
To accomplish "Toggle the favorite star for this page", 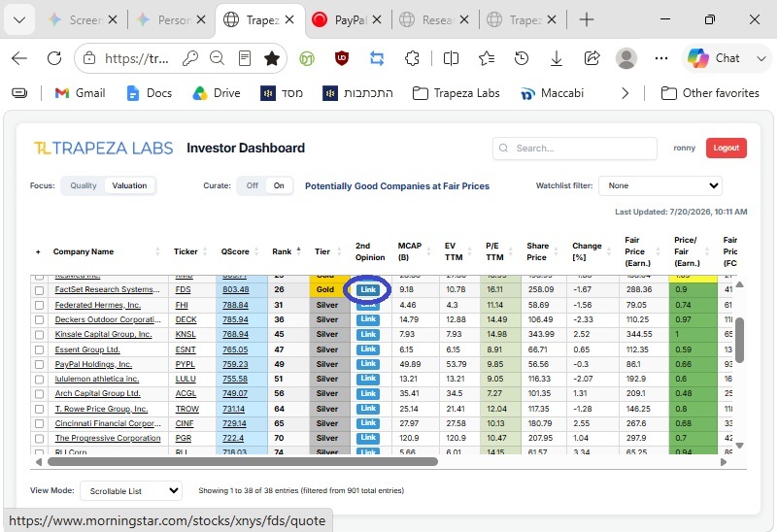I will 271,58.
